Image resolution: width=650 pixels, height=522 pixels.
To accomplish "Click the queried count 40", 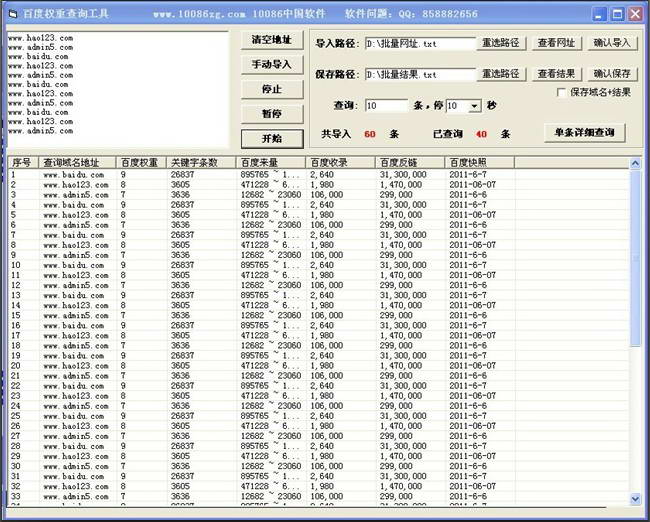I will [x=481, y=134].
